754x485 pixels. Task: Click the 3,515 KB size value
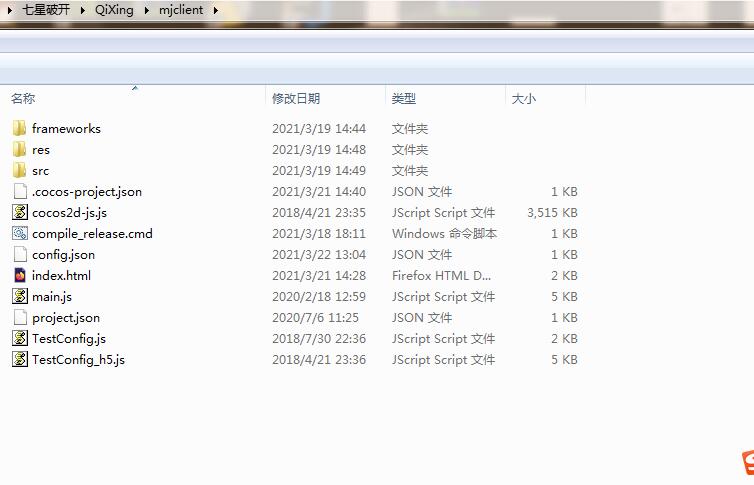pyautogui.click(x=552, y=212)
